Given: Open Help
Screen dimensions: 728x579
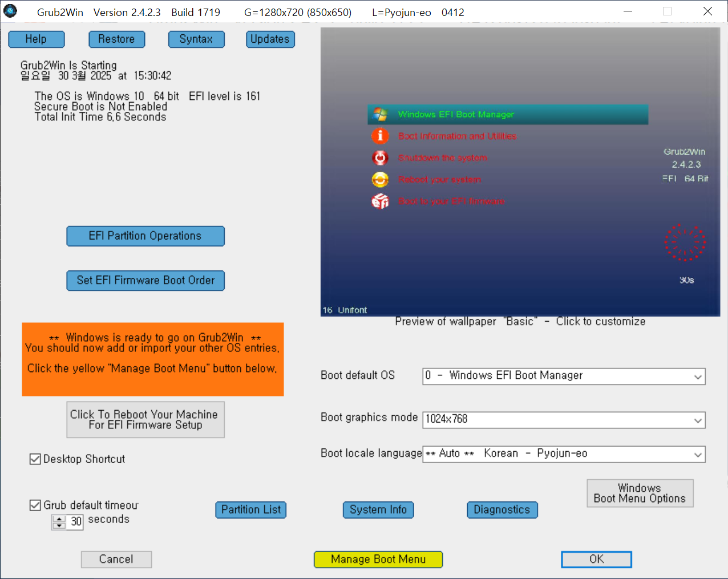Looking at the screenshot, I should [x=37, y=39].
